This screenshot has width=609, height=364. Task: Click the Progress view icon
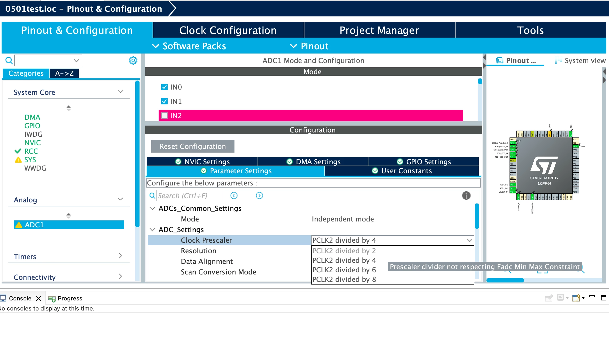[52, 299]
